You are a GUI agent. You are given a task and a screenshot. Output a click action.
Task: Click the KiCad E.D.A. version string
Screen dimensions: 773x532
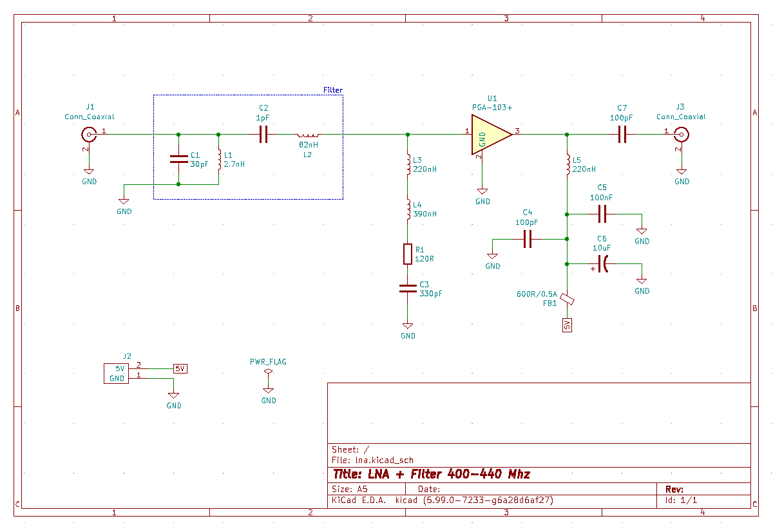pyautogui.click(x=442, y=500)
